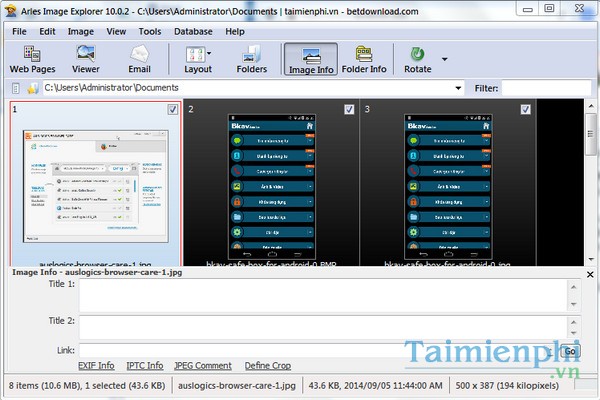This screenshot has width=600, height=400.
Task: Open the Folder Info panel
Action: (x=364, y=59)
